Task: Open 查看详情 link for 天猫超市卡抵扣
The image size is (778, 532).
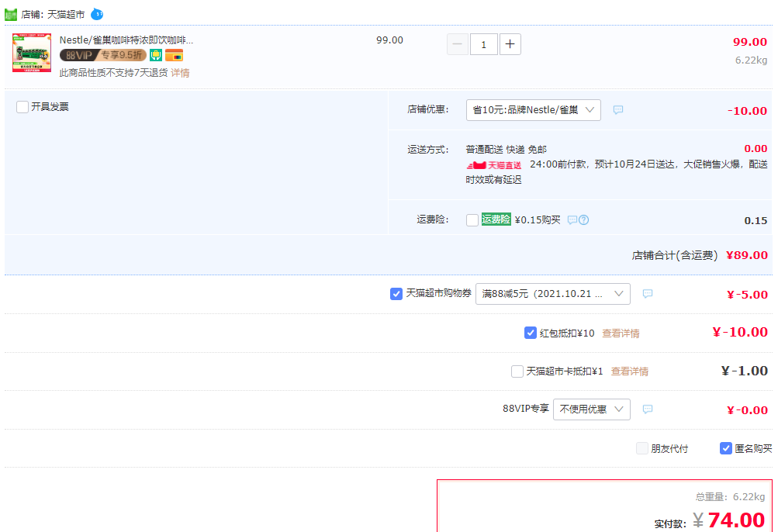Action: (x=630, y=371)
